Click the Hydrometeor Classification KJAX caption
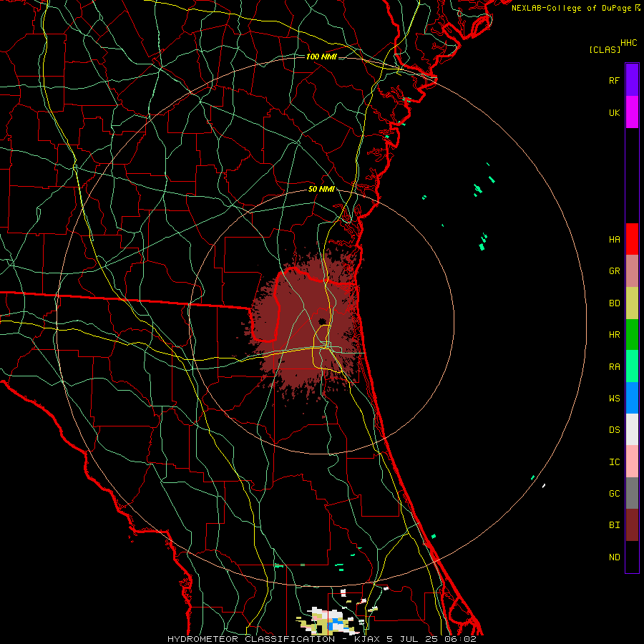Screen dimensions: 644x644 tap(321, 639)
